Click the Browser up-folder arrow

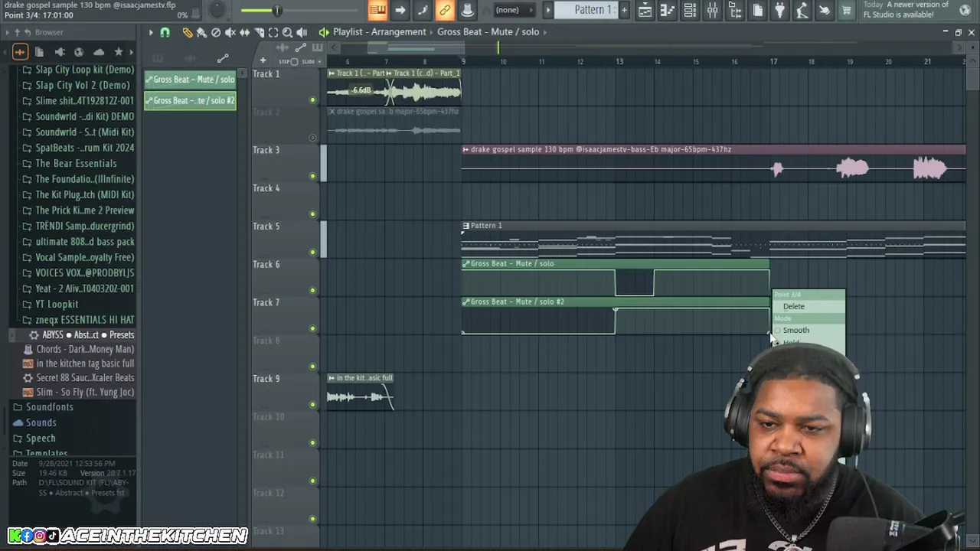click(17, 32)
